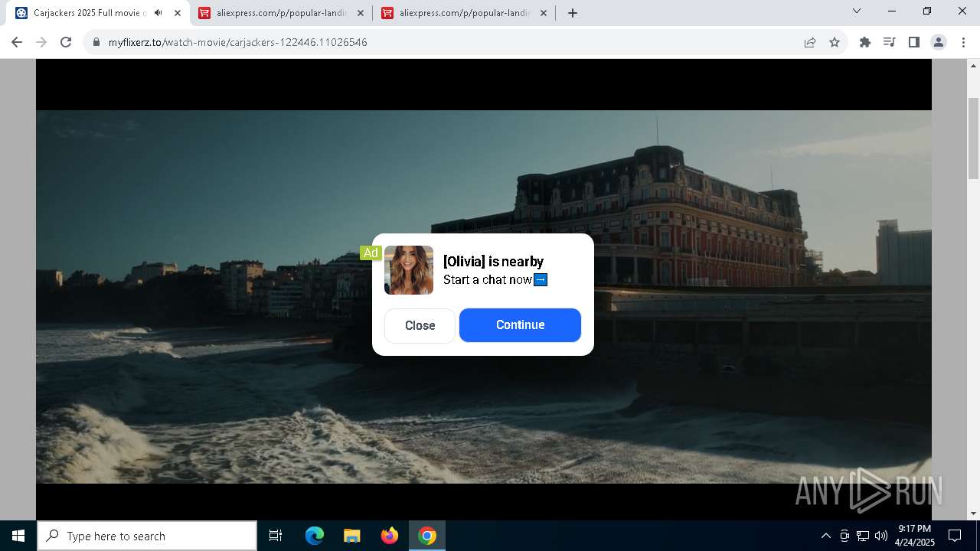Toggle the browser side panel
Image resolution: width=980 pixels, height=551 pixels.
(914, 42)
